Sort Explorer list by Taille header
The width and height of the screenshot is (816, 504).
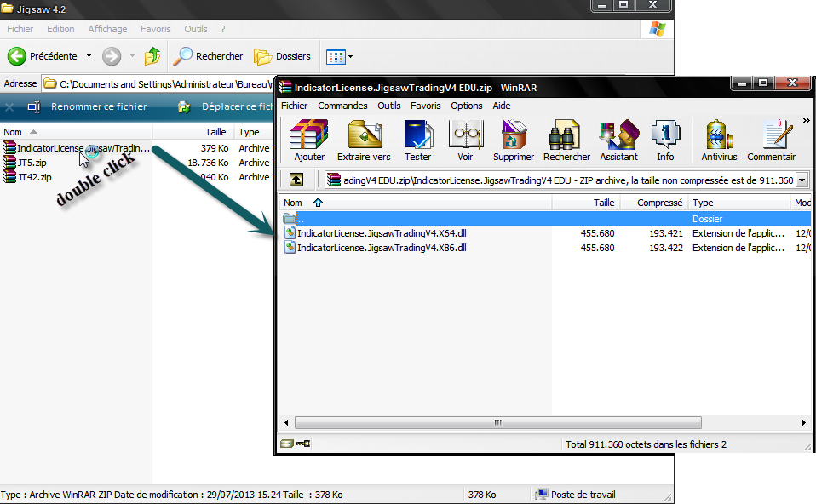click(193, 132)
